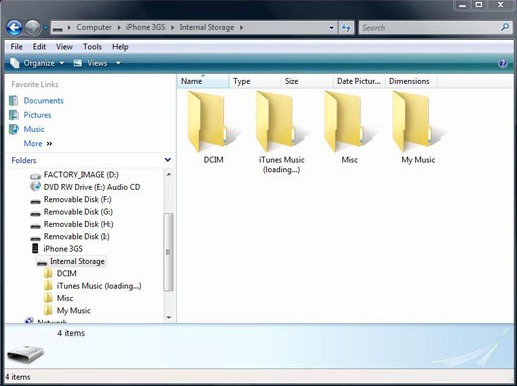This screenshot has height=386, width=517.
Task: Sort by the Dimensions column header
Action: point(411,81)
